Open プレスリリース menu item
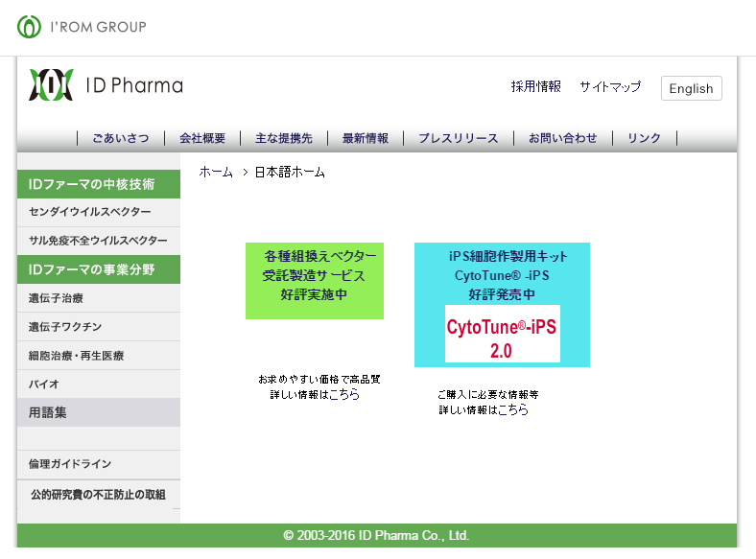756x559 pixels. pos(458,138)
